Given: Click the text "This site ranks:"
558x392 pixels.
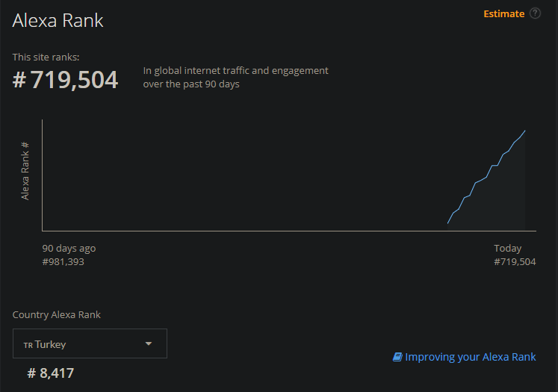Looking at the screenshot, I should click(x=46, y=57).
